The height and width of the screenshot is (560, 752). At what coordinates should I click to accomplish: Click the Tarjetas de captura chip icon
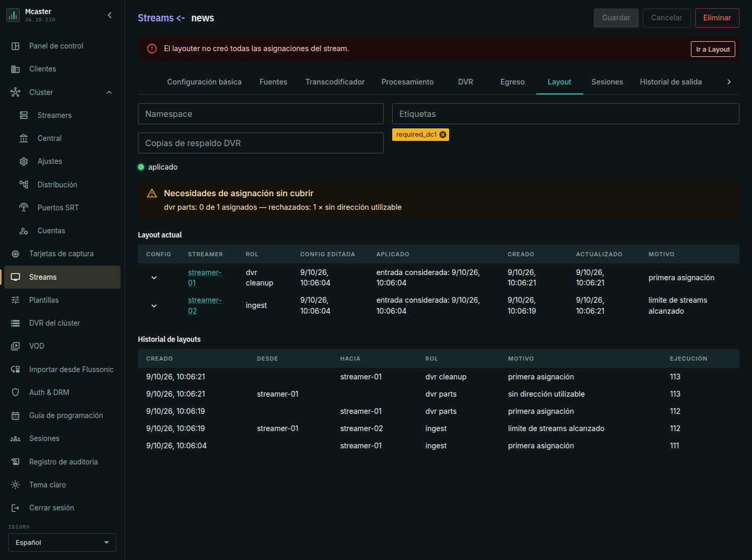pyautogui.click(x=16, y=254)
